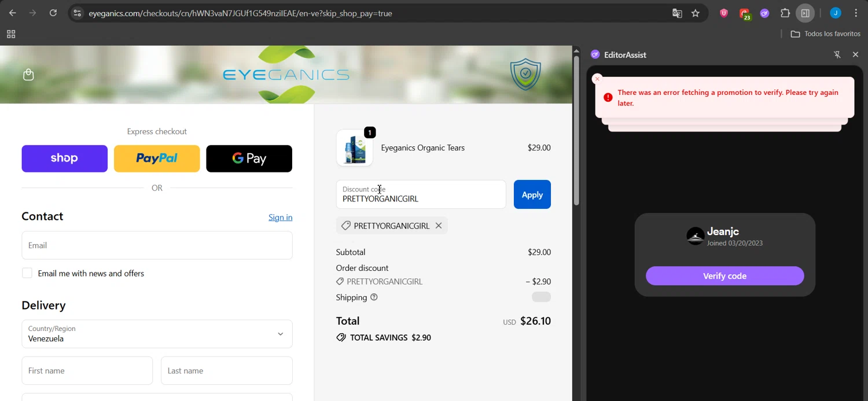This screenshot has height=401, width=868.
Task: Bookmark this page with the star
Action: [696, 13]
